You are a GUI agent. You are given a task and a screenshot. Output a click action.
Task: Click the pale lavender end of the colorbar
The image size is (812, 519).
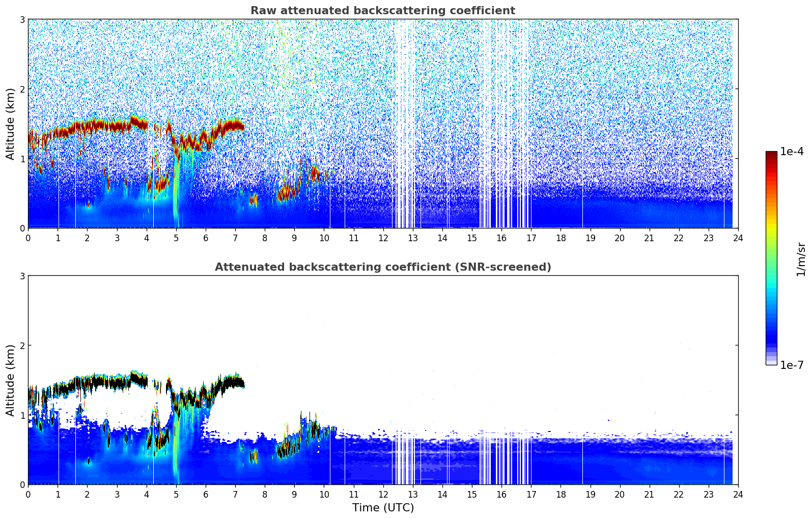771,362
